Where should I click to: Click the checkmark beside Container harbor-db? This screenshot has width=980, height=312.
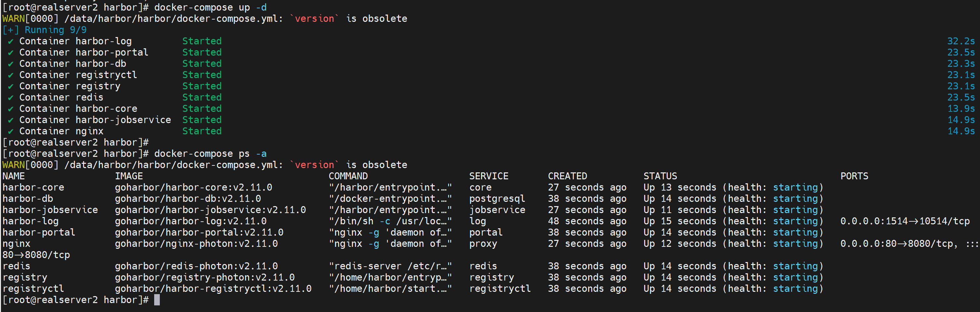(x=11, y=64)
